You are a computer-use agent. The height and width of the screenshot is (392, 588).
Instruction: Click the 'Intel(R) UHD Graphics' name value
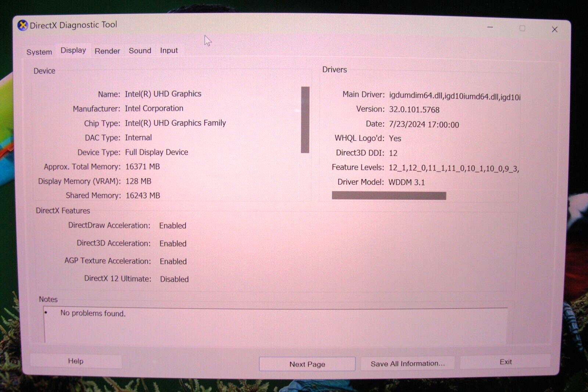point(163,94)
